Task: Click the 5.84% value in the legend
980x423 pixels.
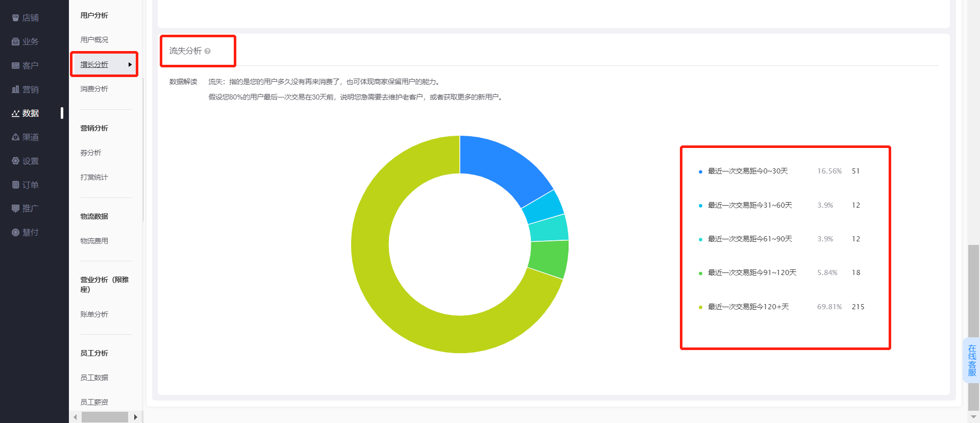Action: 827,272
